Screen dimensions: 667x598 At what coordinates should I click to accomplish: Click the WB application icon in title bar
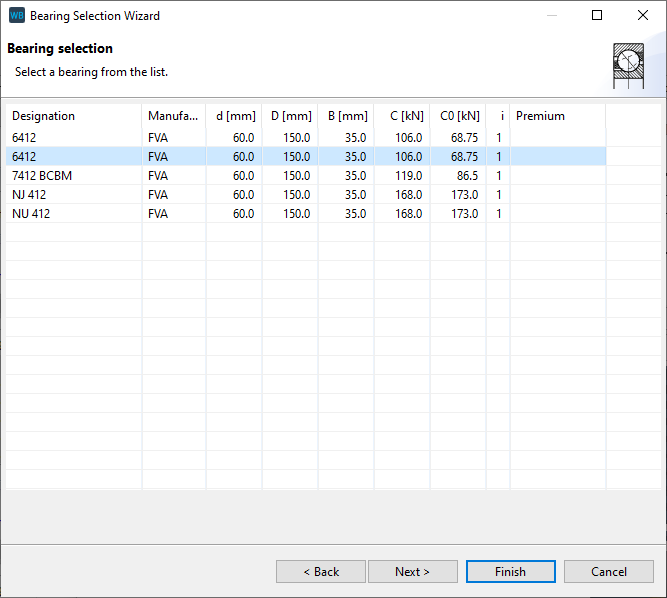point(16,16)
